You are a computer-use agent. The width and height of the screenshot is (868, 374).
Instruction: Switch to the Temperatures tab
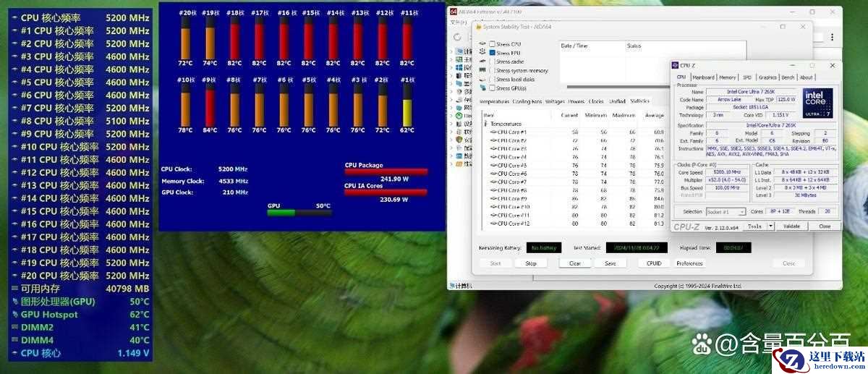coord(495,101)
